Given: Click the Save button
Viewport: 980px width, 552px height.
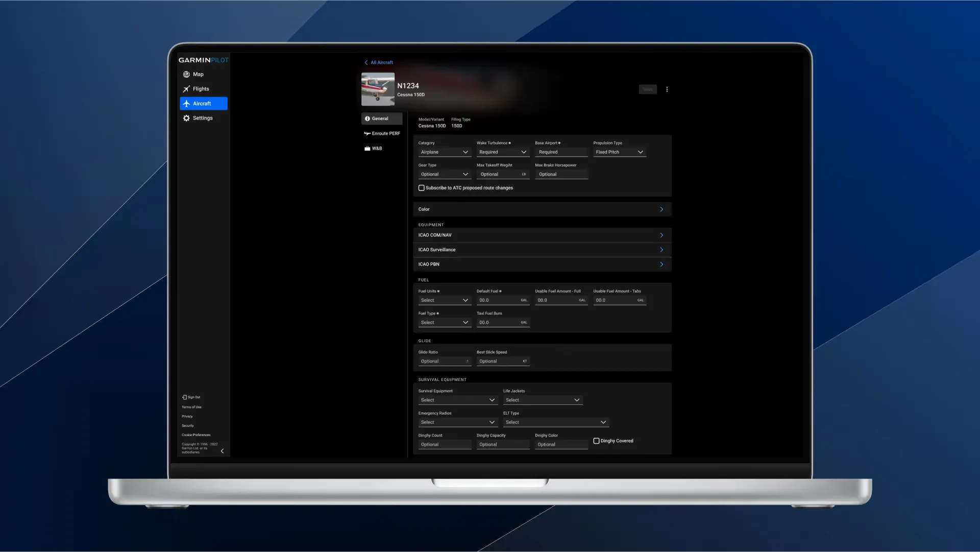Looking at the screenshot, I should [648, 89].
